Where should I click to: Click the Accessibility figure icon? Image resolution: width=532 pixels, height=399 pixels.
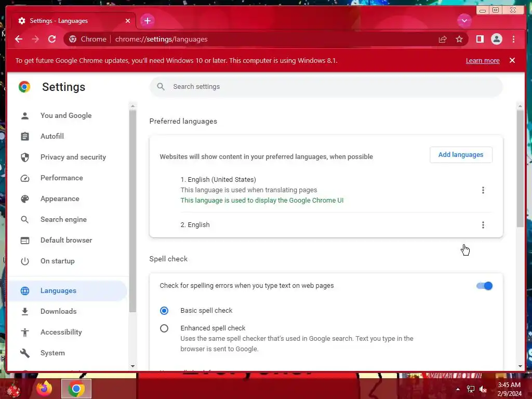(x=25, y=332)
